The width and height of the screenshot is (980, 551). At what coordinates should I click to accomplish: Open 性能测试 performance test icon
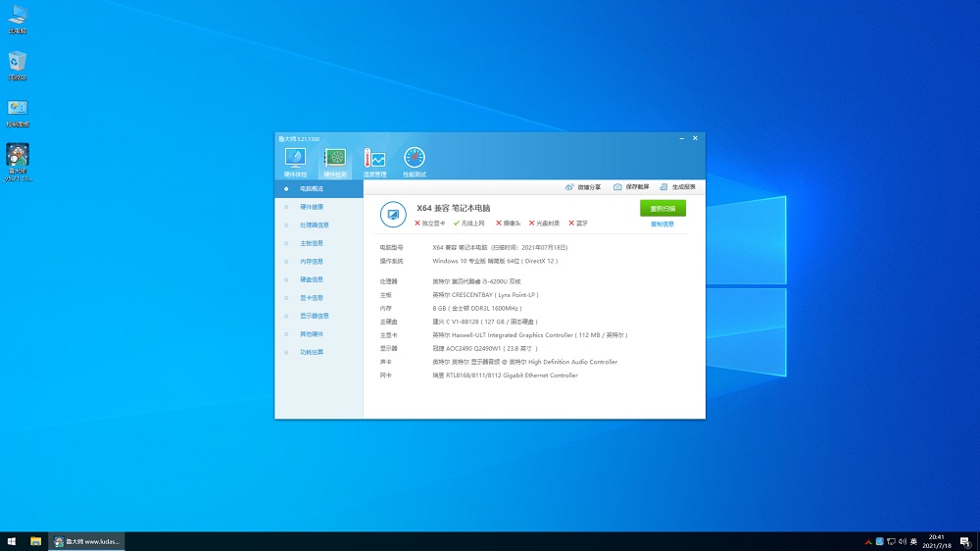coord(415,159)
